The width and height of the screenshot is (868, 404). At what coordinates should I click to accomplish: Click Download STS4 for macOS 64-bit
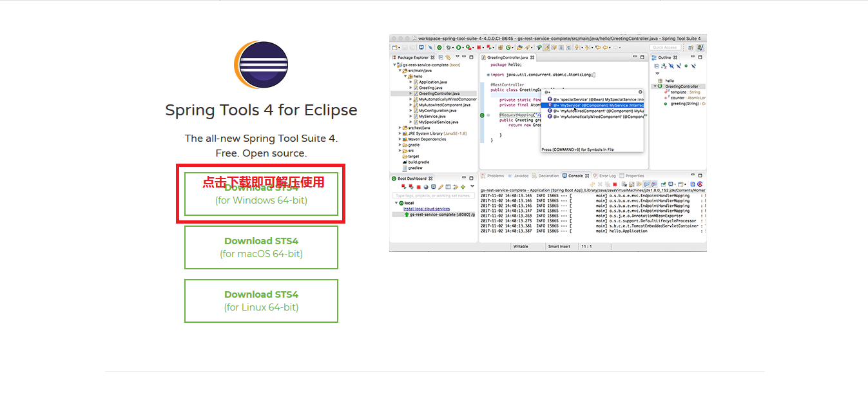[261, 247]
